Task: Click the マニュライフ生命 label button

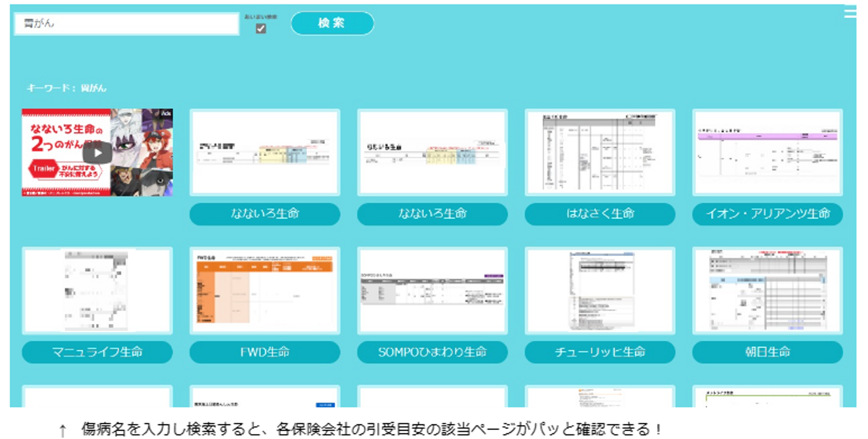Action: 98,352
